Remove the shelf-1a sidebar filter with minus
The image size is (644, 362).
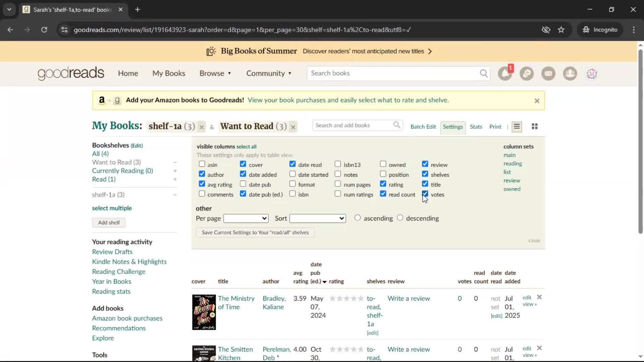(x=175, y=195)
